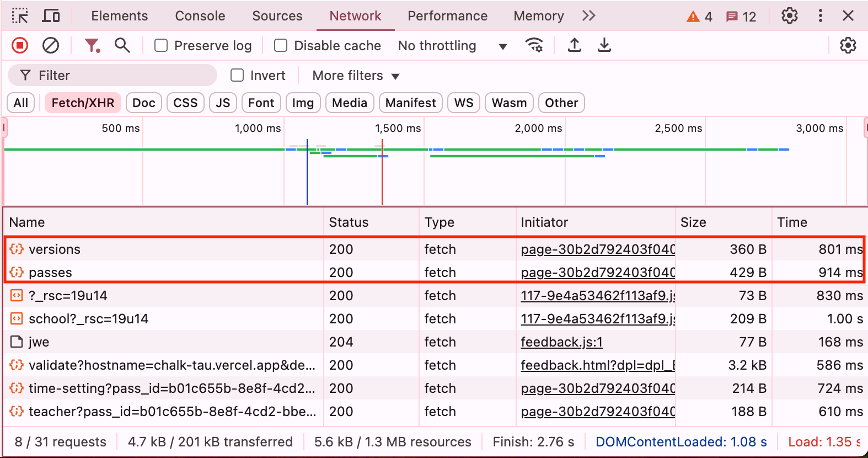This screenshot has width=868, height=458.
Task: Sort requests by the Size column header
Action: (x=724, y=222)
